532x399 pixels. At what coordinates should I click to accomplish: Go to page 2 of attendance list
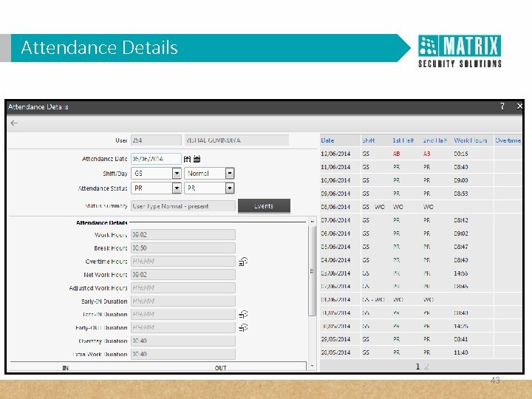coord(426,366)
